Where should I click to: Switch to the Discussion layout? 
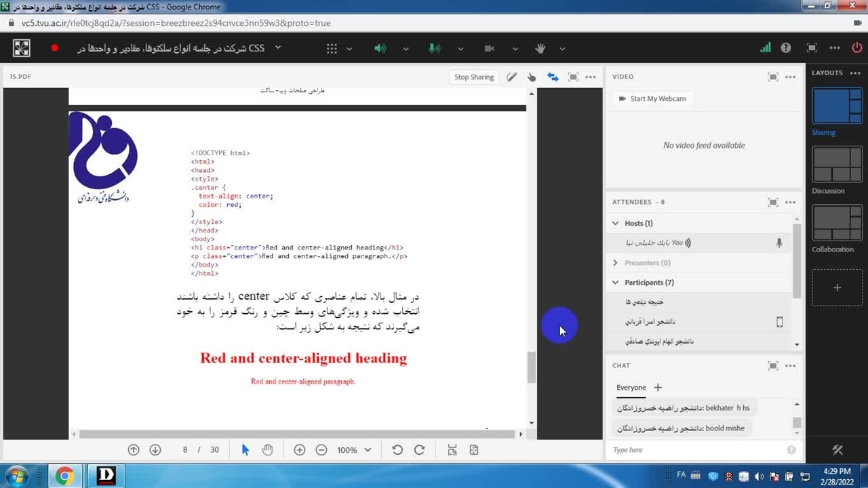(x=837, y=165)
